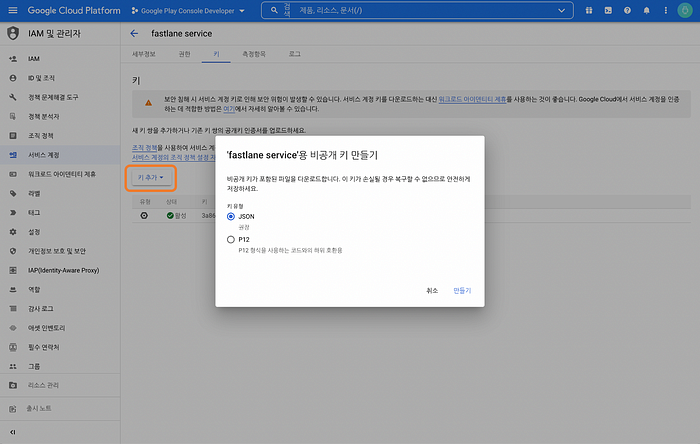Click the 설정 gear icon
The width and height of the screenshot is (700, 444).
(13, 232)
